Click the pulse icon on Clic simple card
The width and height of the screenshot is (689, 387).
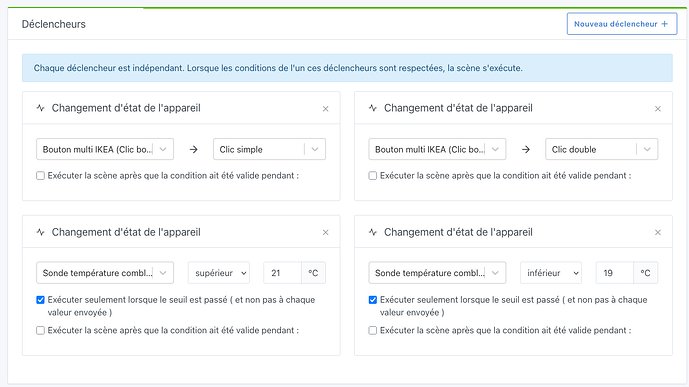pyautogui.click(x=40, y=108)
